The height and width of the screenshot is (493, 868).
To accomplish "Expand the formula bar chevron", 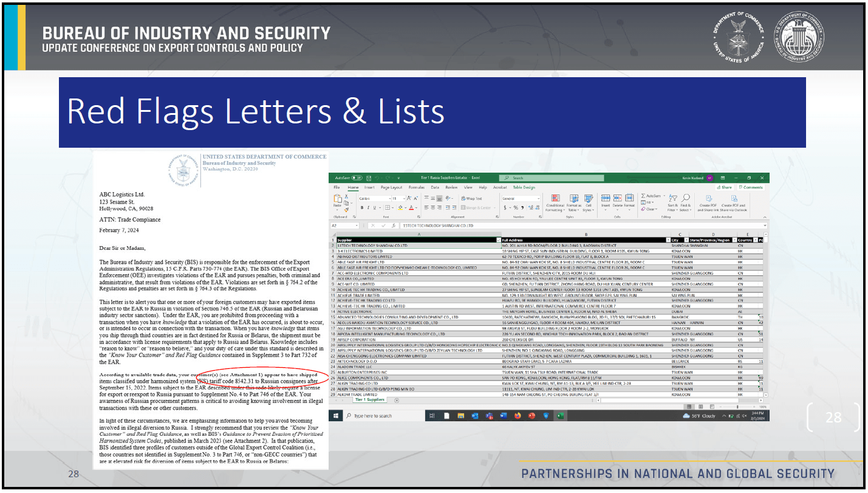I will pyautogui.click(x=765, y=225).
